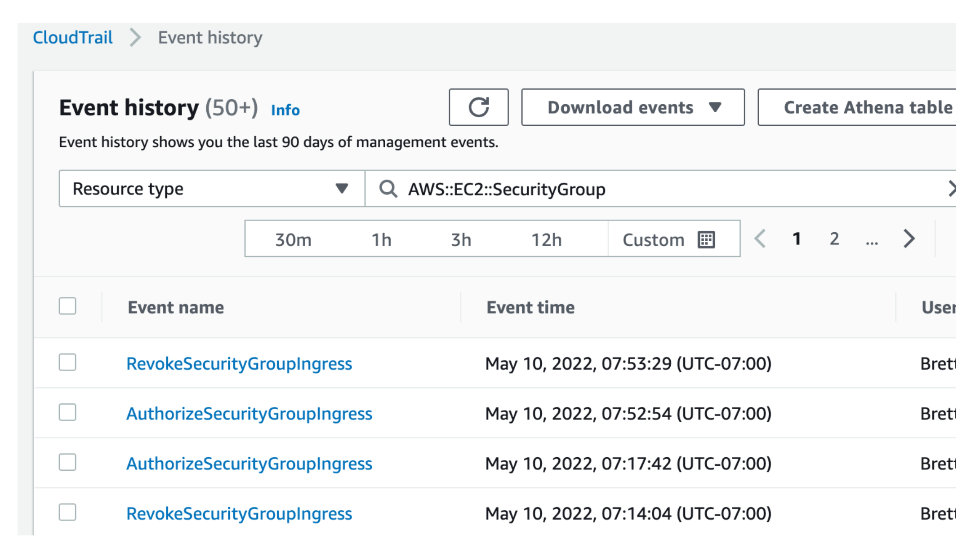Open the CloudTrail breadcrumb link
The height and width of the screenshot is (539, 980).
coord(73,38)
